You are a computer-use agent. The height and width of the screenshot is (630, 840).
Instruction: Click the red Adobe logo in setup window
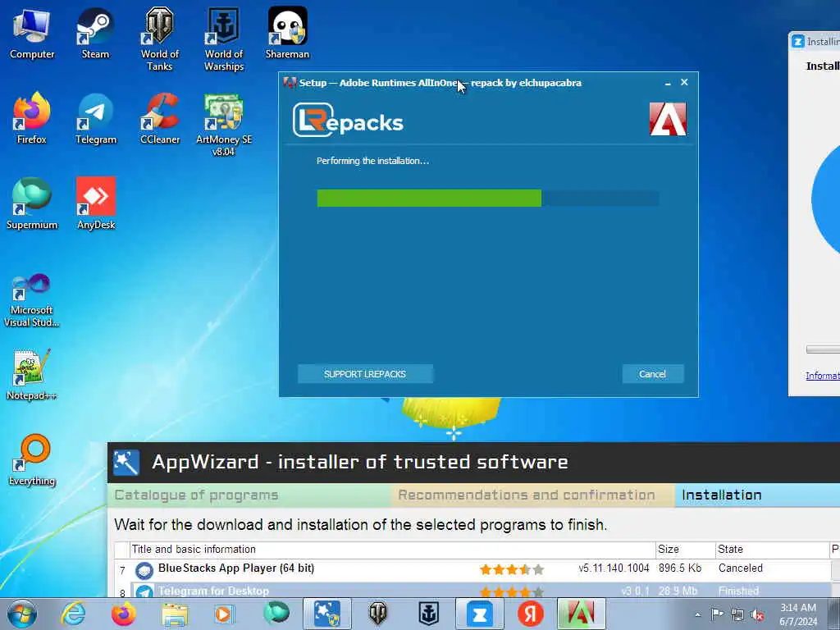pyautogui.click(x=668, y=119)
